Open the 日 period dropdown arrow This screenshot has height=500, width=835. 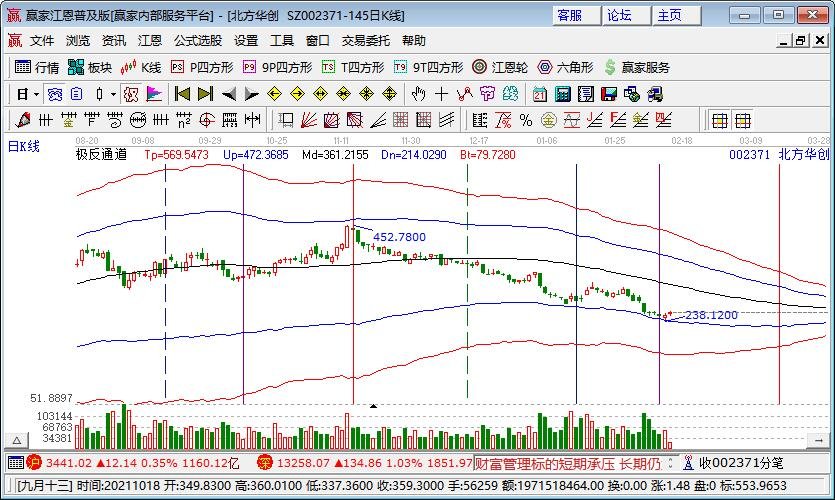coord(36,95)
